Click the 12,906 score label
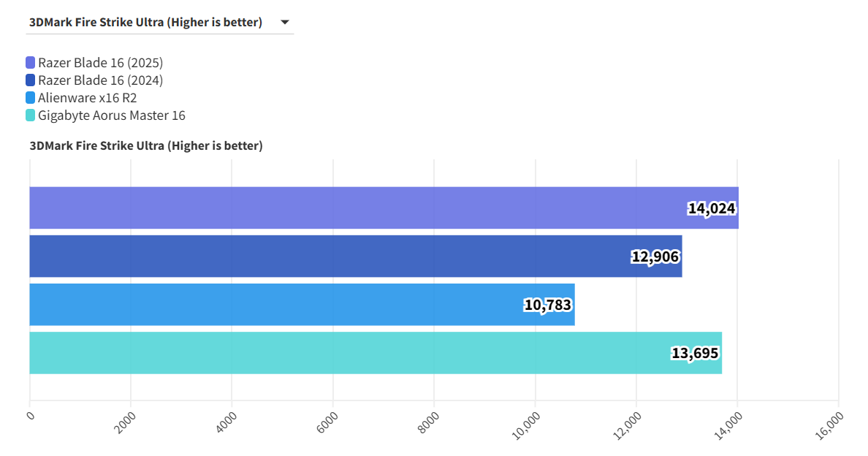868x456 pixels. (655, 256)
